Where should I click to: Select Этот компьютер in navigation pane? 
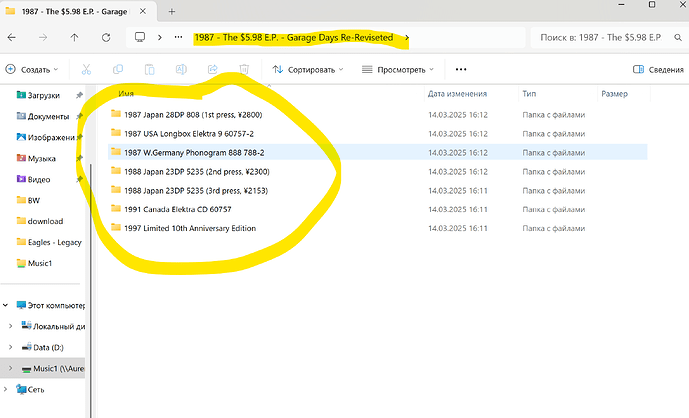point(51,305)
